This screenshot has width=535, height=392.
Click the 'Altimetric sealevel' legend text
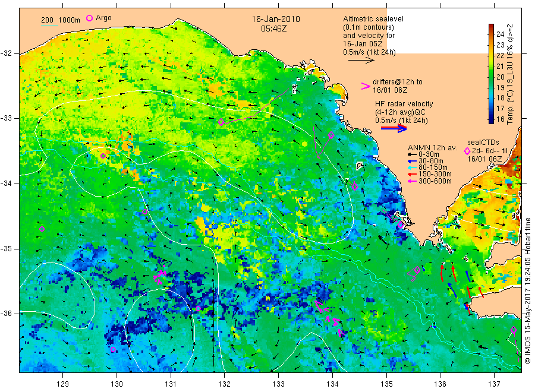pyautogui.click(x=373, y=19)
